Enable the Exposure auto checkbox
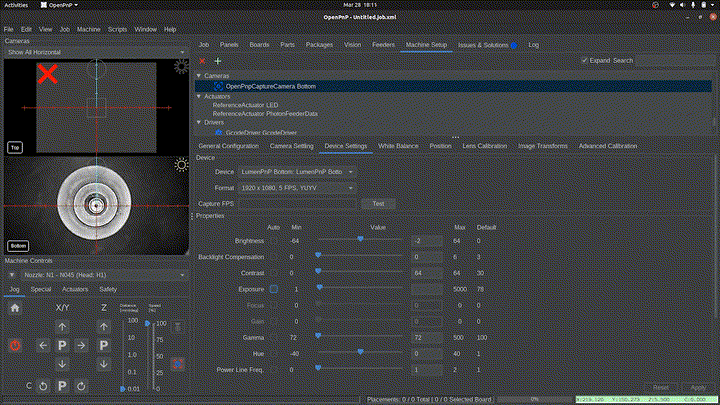This screenshot has height=405, width=720. click(x=273, y=289)
